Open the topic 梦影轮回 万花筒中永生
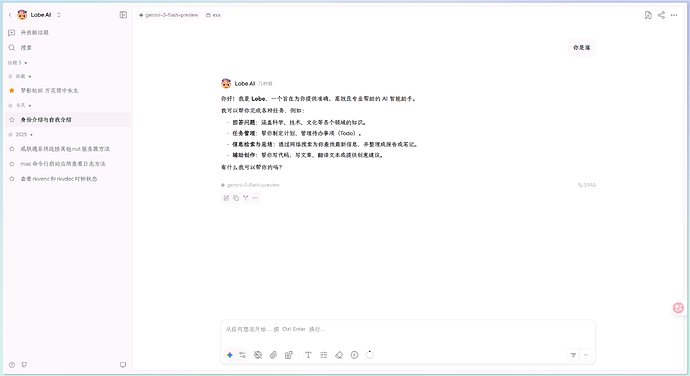 tap(68, 91)
